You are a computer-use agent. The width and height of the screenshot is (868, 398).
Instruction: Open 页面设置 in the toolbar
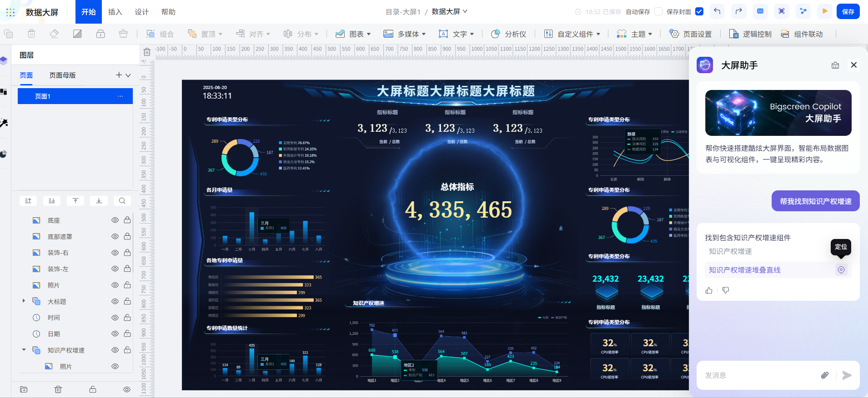coord(691,34)
